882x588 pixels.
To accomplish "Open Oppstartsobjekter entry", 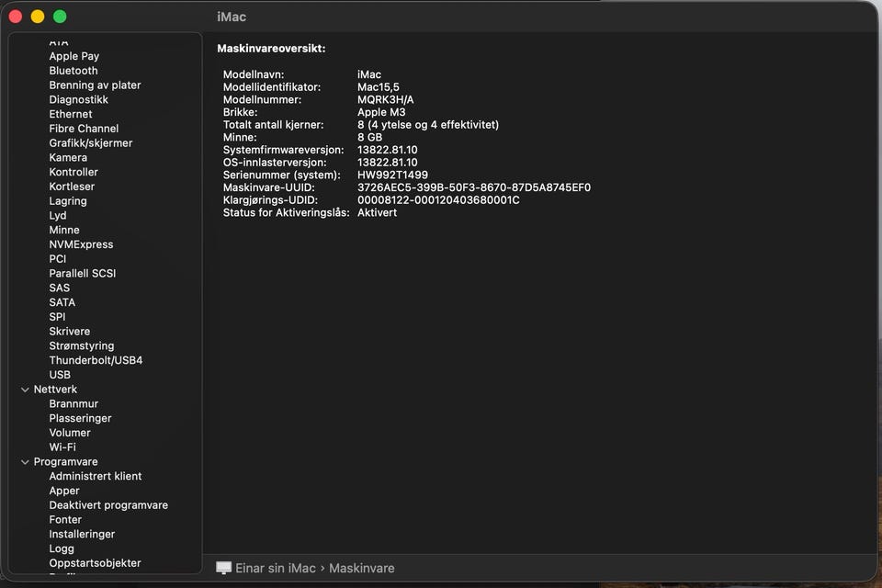I will coord(95,563).
